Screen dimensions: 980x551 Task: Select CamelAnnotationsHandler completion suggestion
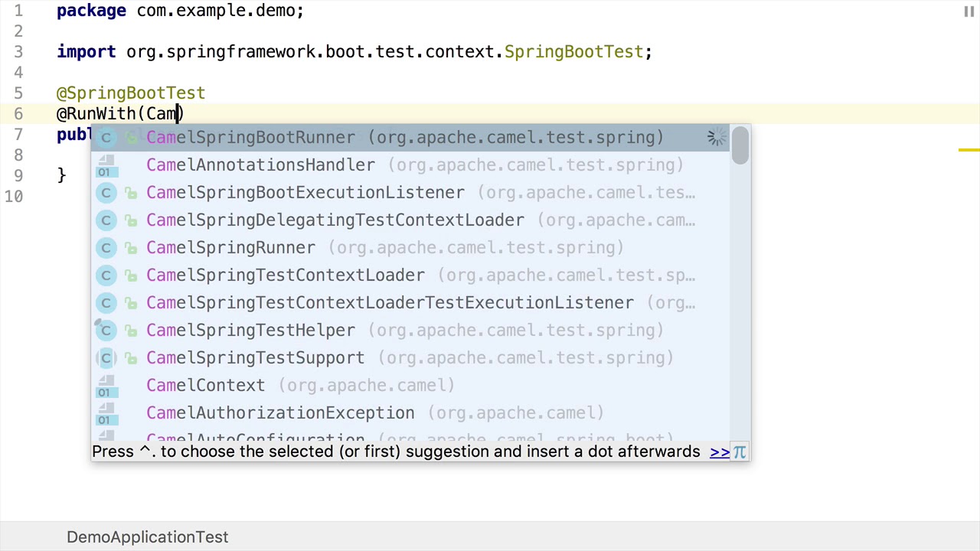[410, 165]
